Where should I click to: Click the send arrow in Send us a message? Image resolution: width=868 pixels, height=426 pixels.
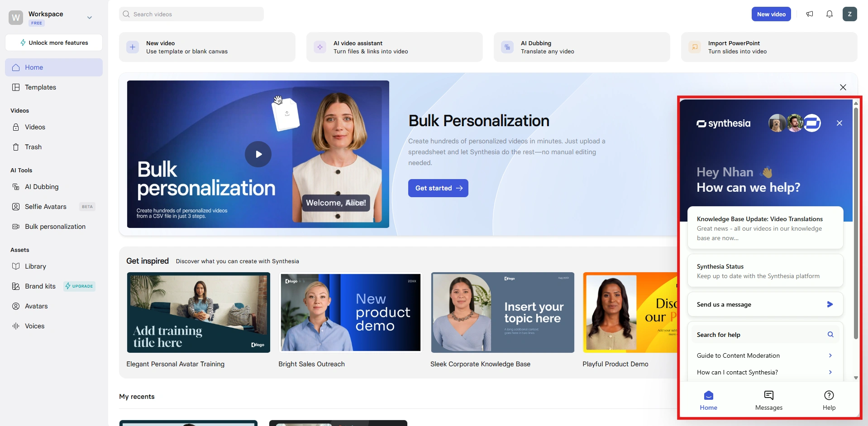tap(830, 304)
